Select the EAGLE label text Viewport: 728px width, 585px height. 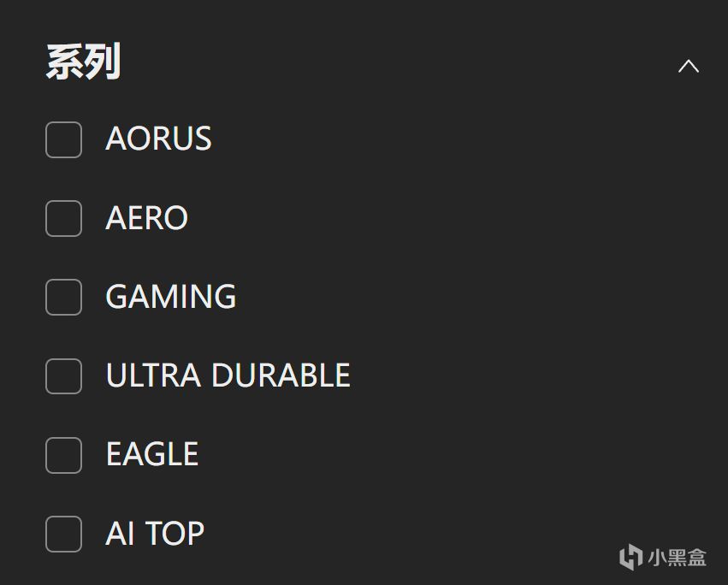(x=151, y=454)
